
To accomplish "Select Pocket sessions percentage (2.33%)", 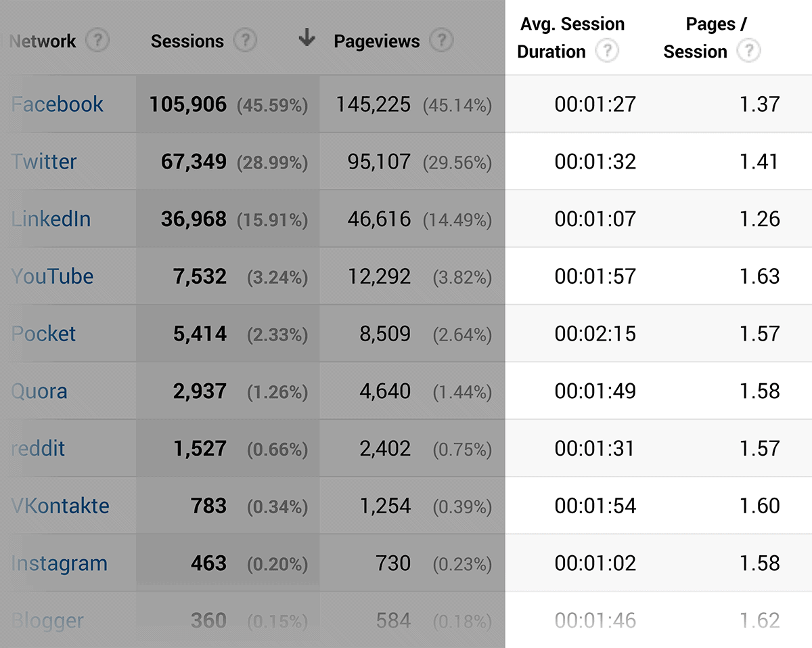I will coord(277,335).
